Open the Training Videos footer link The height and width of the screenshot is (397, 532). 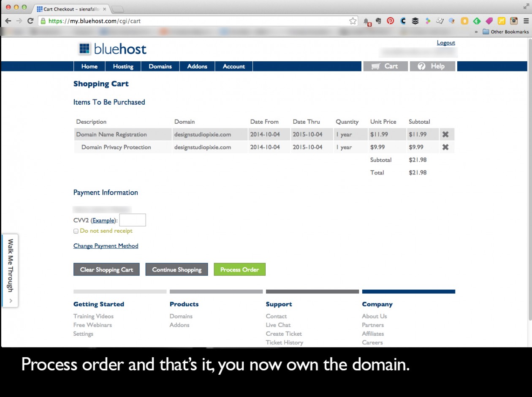[x=93, y=316]
